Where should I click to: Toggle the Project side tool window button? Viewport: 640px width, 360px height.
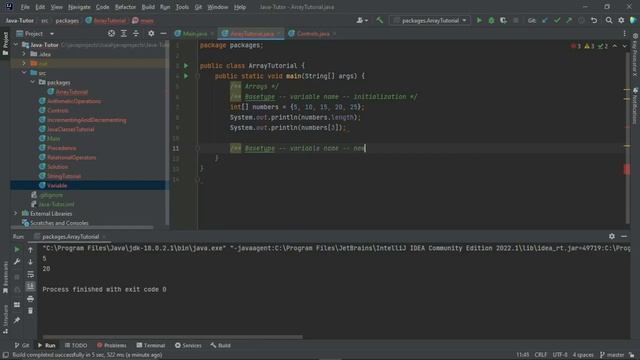click(5, 43)
